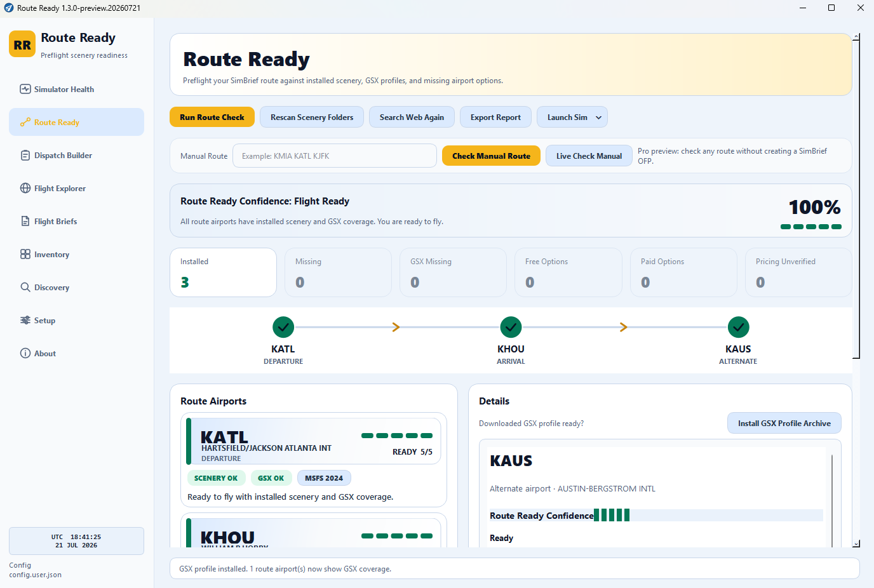Open the Launch Sim dropdown arrow
The width and height of the screenshot is (874, 588).
598,117
